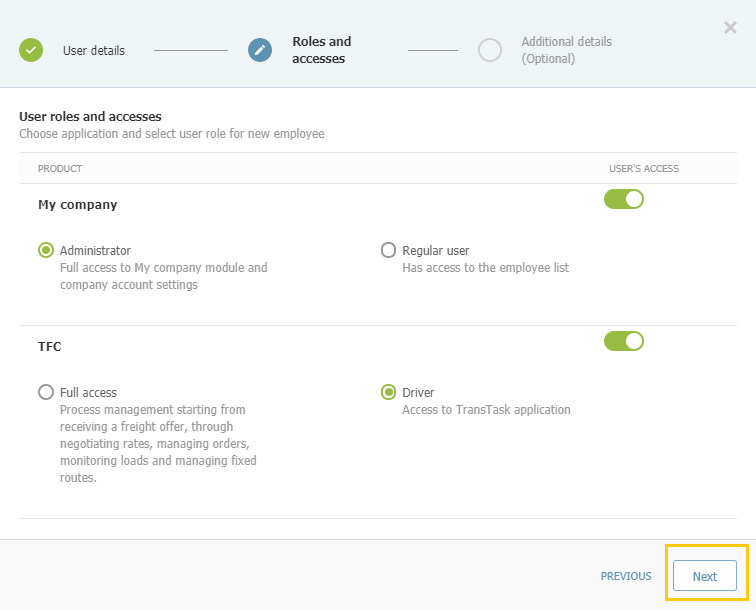Click the PRODUCT column header
Screen dimensions: 756x610
[60, 169]
